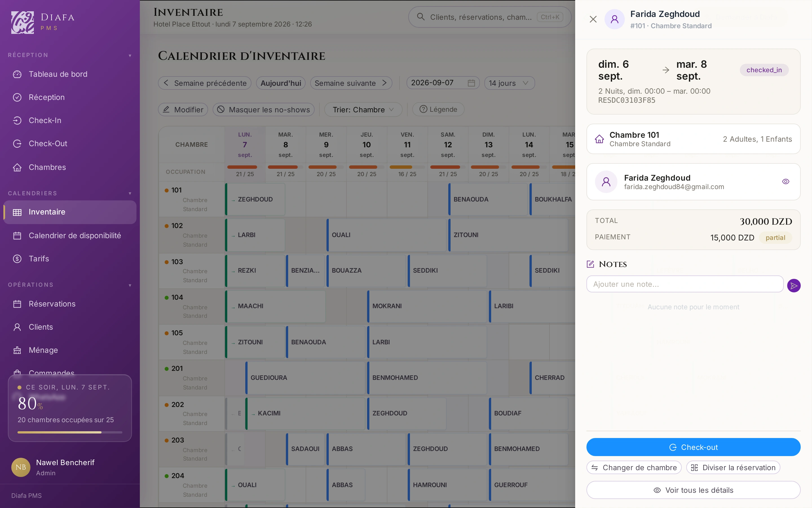Click the checked_in status badge
This screenshot has height=508, width=812.
pyautogui.click(x=764, y=70)
